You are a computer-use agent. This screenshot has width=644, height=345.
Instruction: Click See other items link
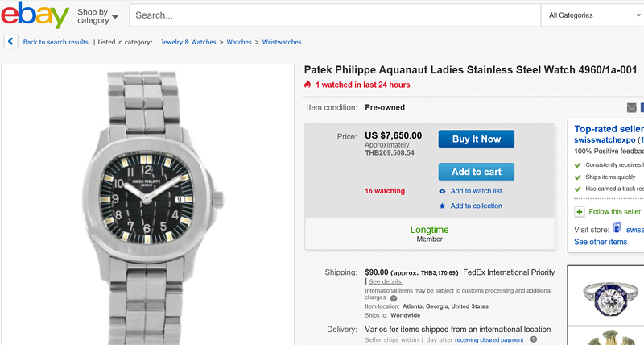[601, 242]
